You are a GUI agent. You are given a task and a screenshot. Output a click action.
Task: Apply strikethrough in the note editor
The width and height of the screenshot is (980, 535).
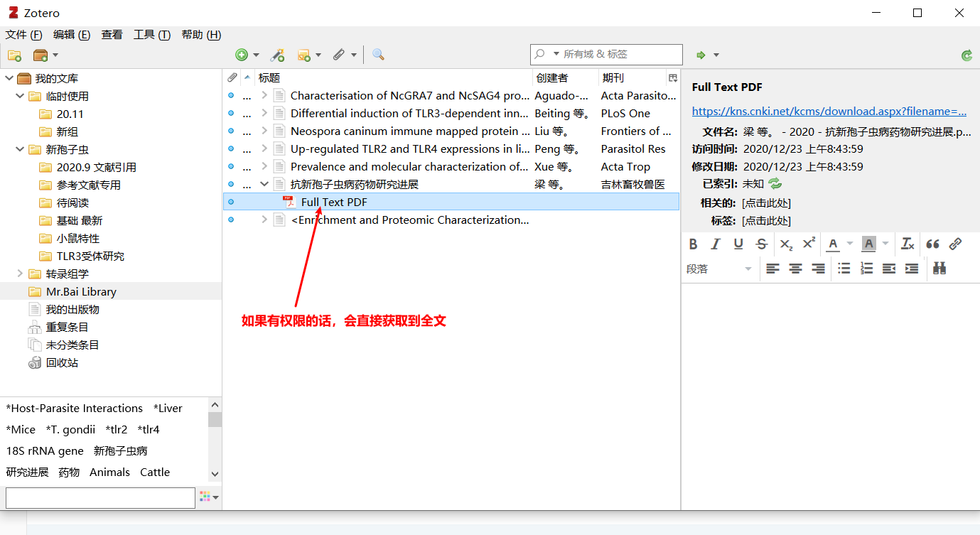click(x=761, y=244)
